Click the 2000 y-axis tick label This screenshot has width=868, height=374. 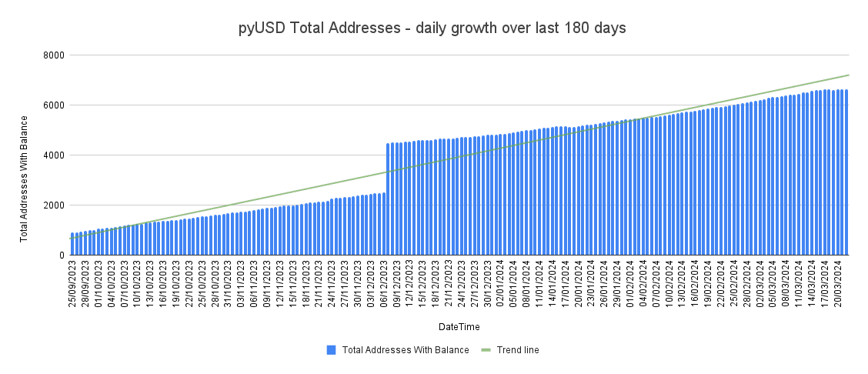pos(53,205)
